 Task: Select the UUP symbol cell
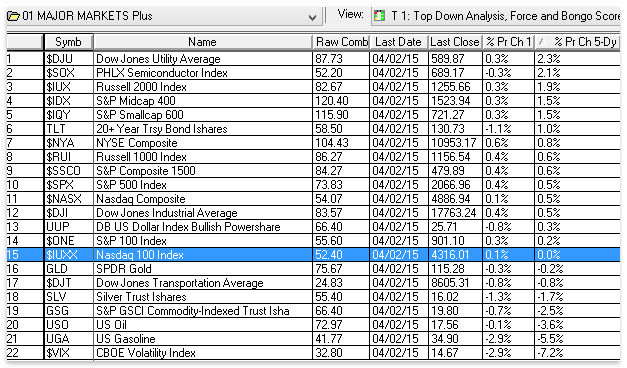click(x=68, y=227)
